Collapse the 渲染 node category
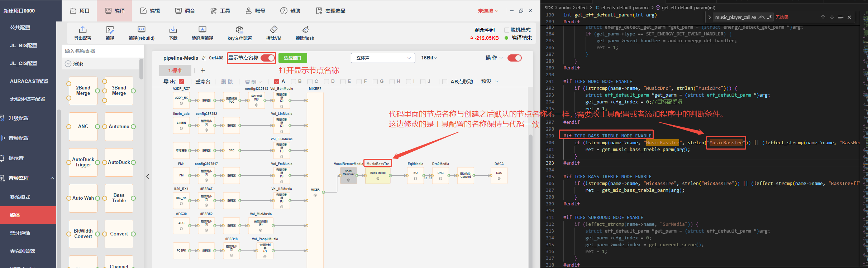 [68, 64]
